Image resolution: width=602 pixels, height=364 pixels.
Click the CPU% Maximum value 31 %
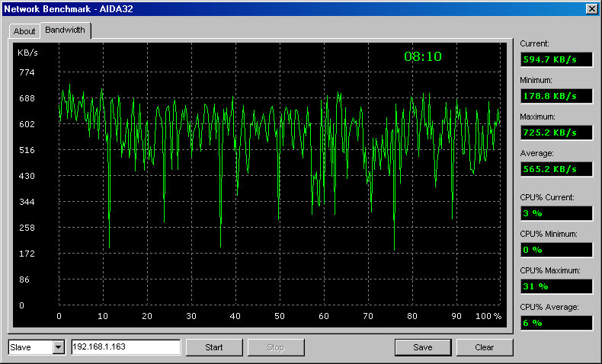(556, 286)
